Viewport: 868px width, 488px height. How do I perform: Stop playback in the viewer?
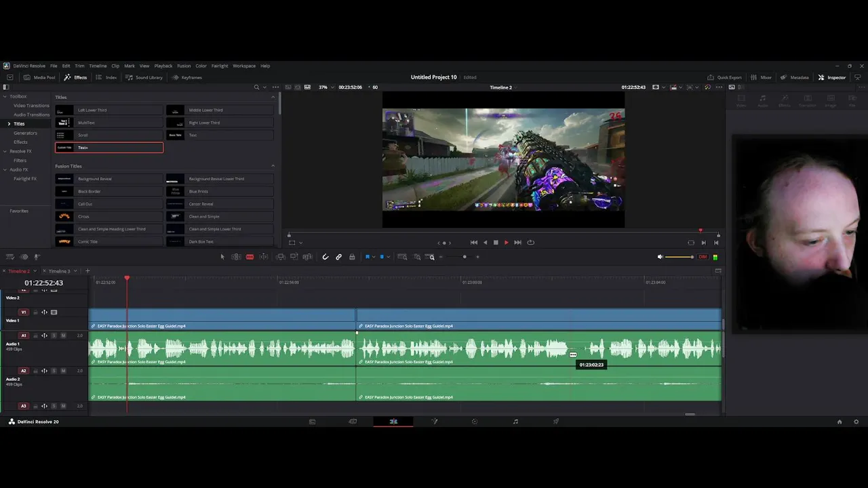(x=496, y=243)
